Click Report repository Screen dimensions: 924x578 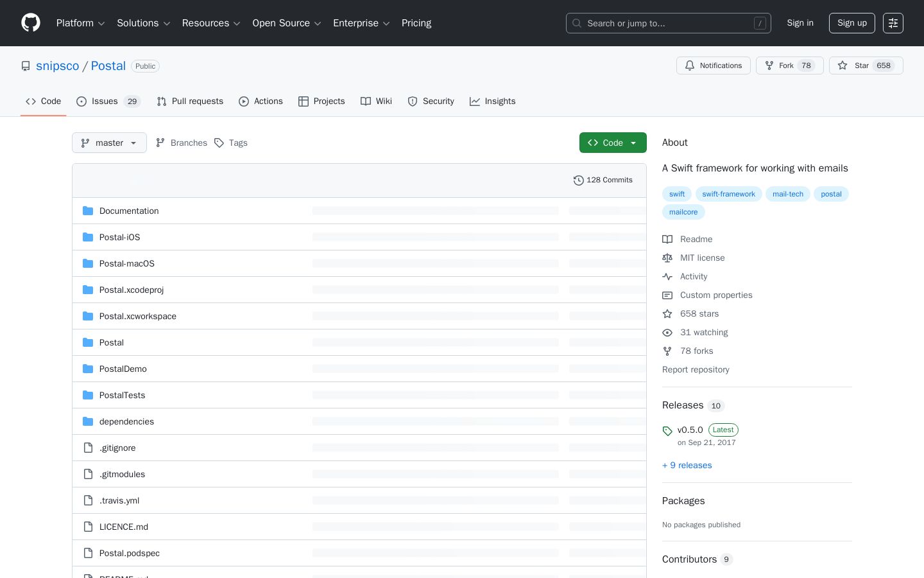coord(696,369)
